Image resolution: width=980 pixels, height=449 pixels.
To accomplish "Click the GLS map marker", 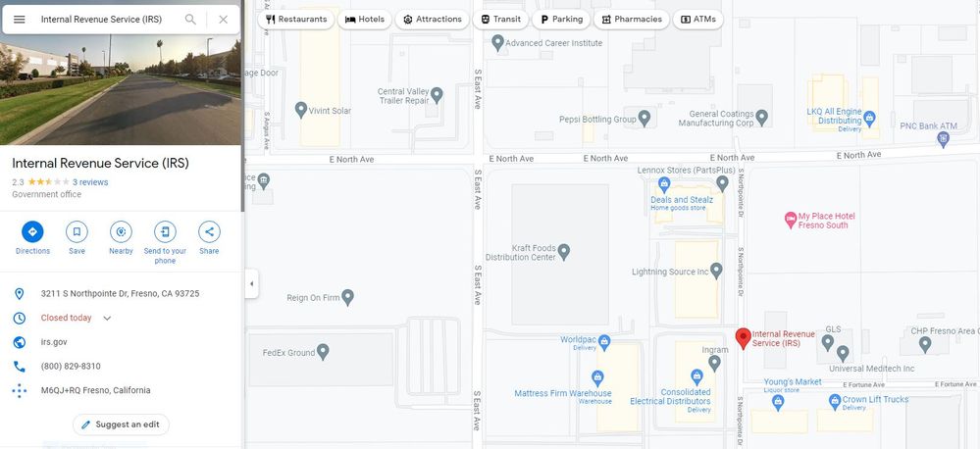I will point(828,341).
